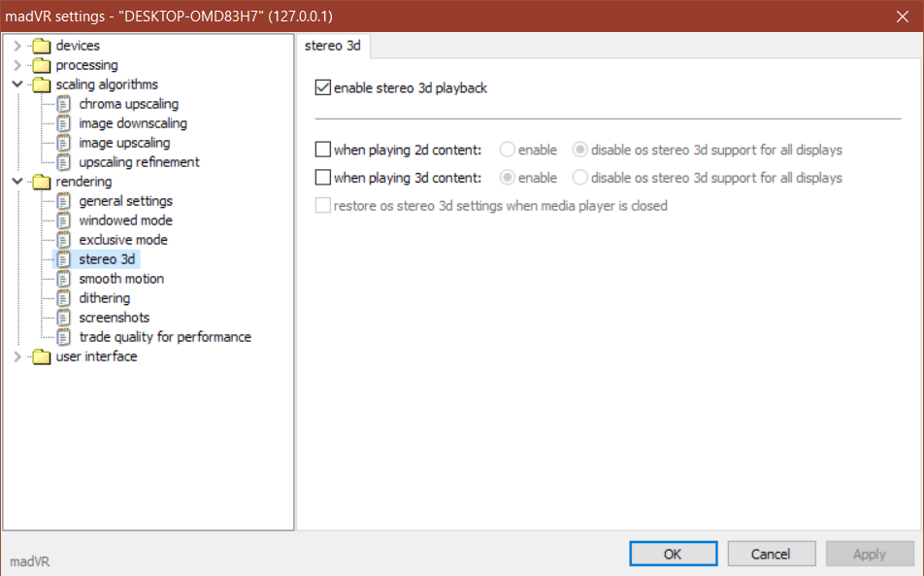924x576 pixels.
Task: Uncheck enable stereo 3d playback
Action: [323, 87]
